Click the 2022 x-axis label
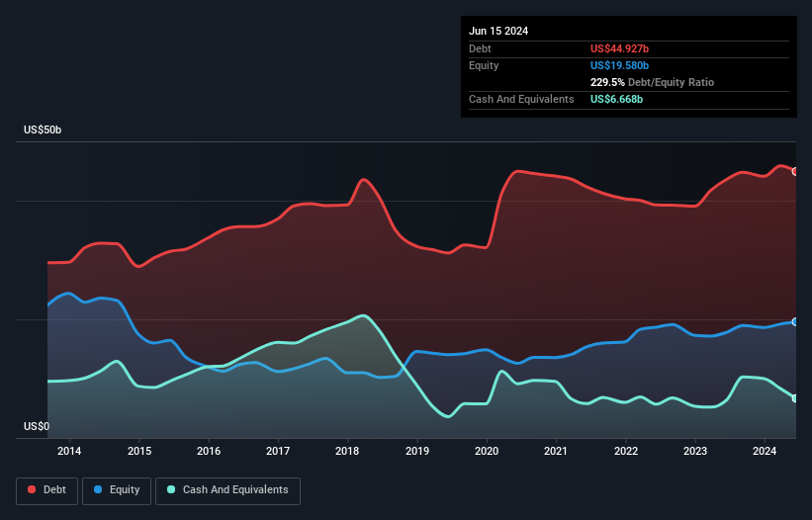 tap(626, 451)
